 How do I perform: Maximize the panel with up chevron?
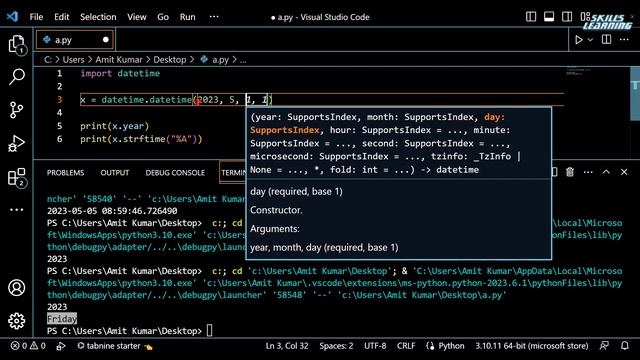pyautogui.click(x=606, y=172)
